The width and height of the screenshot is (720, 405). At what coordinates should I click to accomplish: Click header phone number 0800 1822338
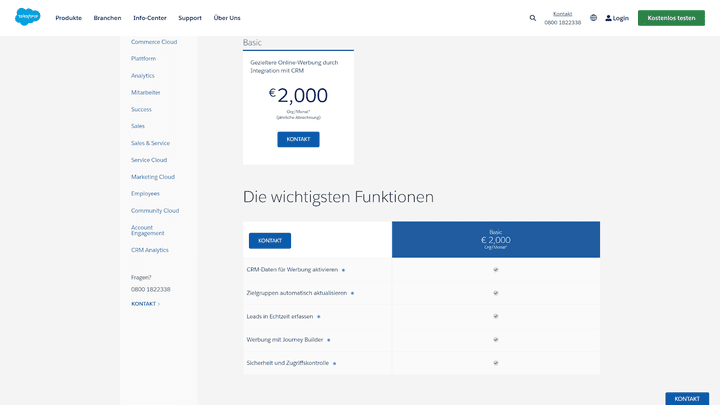click(x=562, y=22)
